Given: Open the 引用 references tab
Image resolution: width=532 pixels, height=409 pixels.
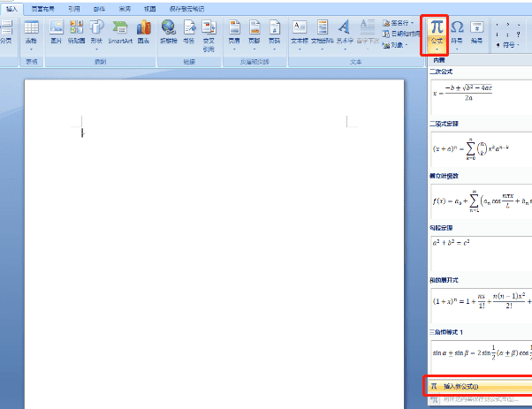Looking at the screenshot, I should [x=74, y=6].
